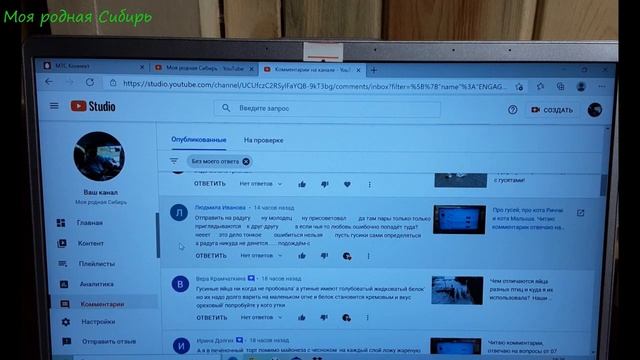Open the YouTube Studio hamburger menu
Viewport: 640px width, 360px height.
click(54, 106)
